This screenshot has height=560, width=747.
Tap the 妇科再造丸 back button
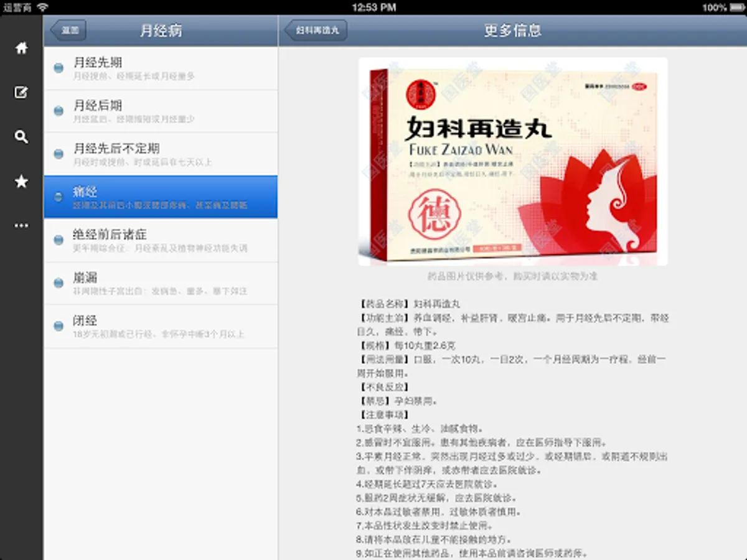[316, 30]
